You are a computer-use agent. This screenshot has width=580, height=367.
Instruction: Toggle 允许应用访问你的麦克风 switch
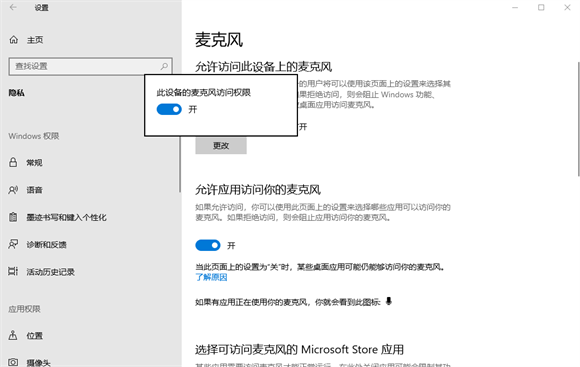[x=208, y=245]
